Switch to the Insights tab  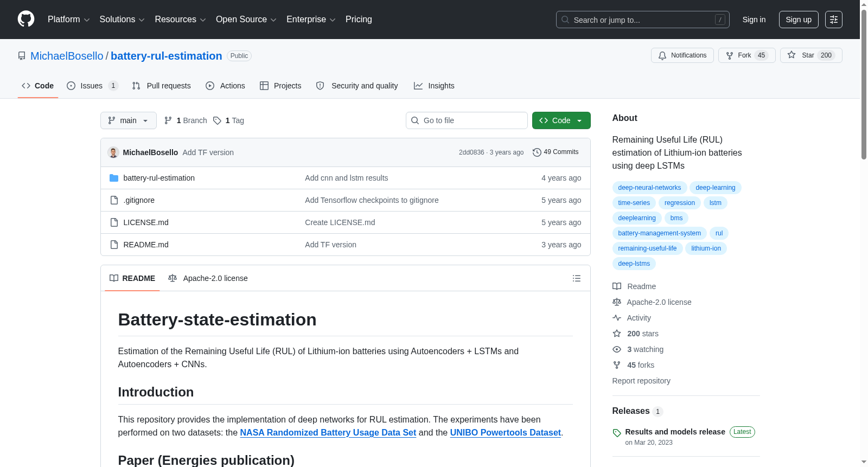click(x=434, y=86)
